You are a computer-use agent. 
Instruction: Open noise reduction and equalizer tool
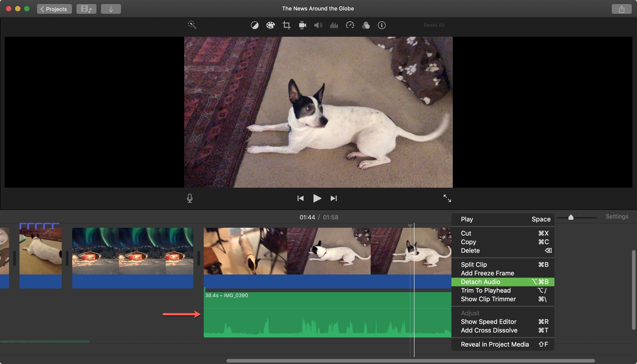click(334, 25)
